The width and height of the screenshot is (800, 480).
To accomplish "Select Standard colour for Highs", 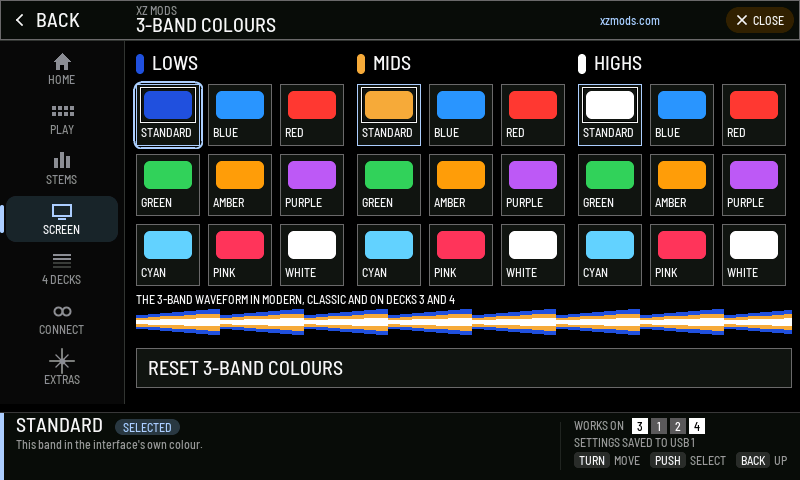I will tap(610, 115).
